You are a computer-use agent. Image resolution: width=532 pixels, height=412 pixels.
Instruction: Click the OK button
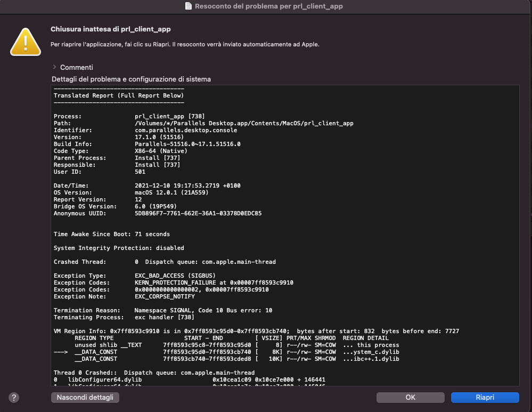click(x=410, y=398)
